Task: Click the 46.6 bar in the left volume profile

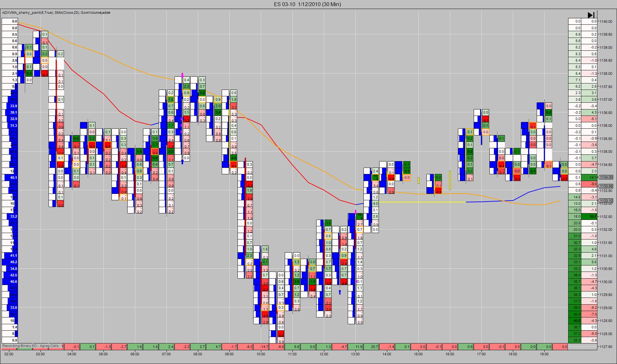Action: [10, 282]
